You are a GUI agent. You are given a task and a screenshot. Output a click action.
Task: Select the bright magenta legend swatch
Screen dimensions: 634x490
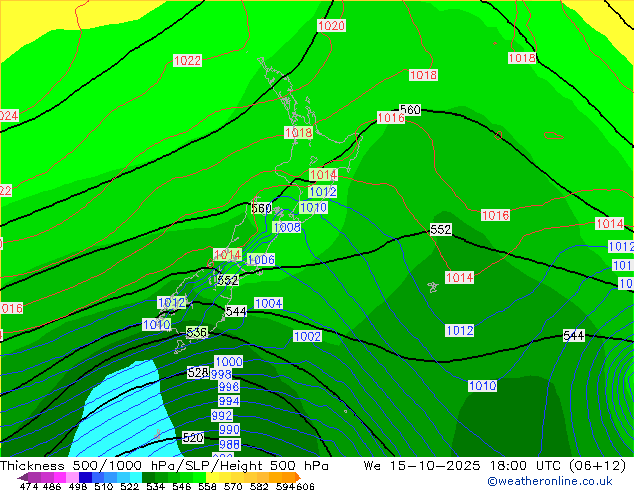pyautogui.click(x=60, y=477)
